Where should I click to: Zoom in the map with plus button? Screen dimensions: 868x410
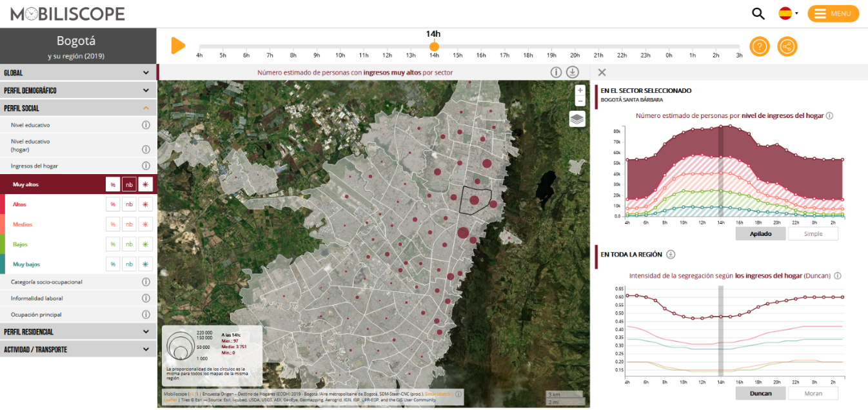pyautogui.click(x=580, y=90)
